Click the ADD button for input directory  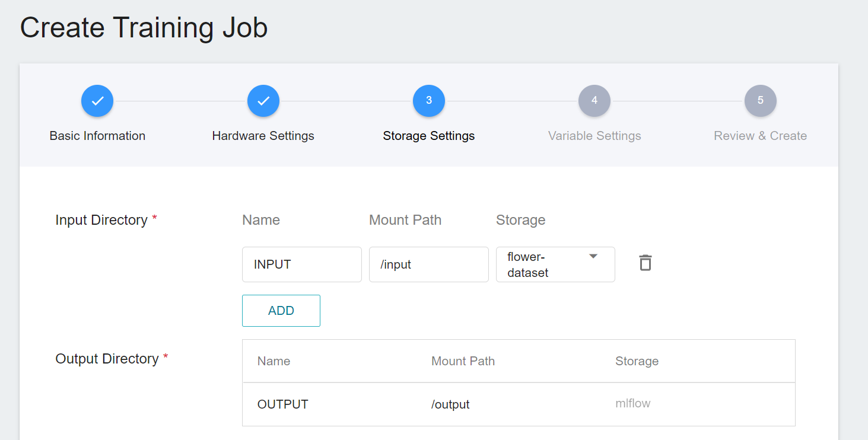point(281,311)
